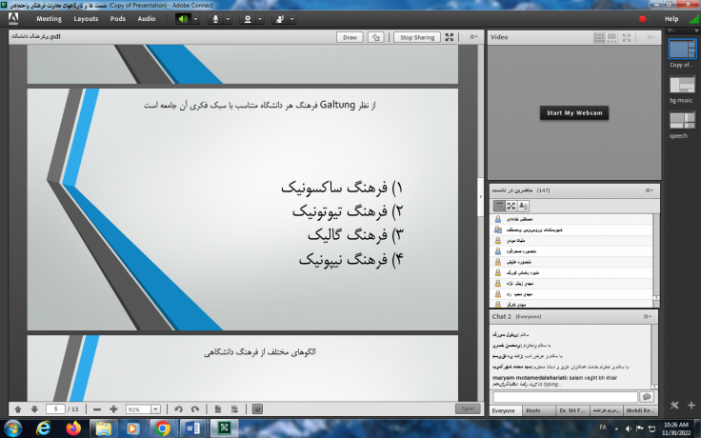Zoom out with the minus icon
Image resolution: width=701 pixels, height=438 pixels.
coord(97,409)
